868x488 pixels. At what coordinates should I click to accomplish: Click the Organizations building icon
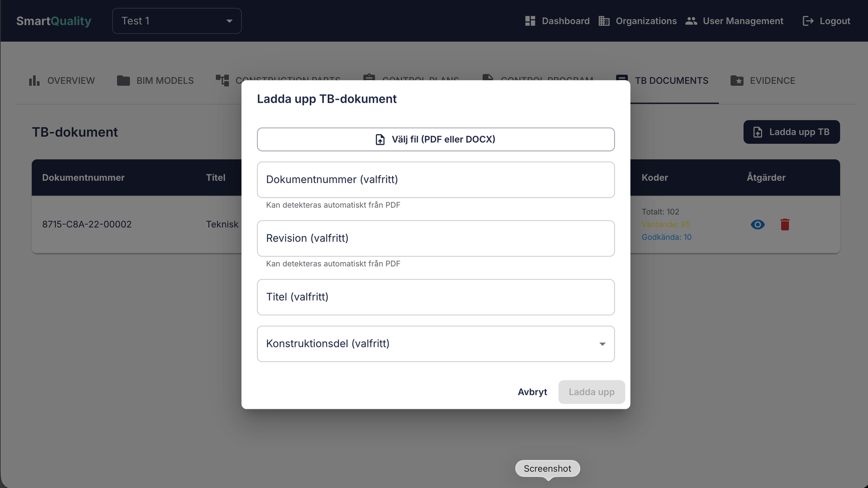(x=604, y=21)
